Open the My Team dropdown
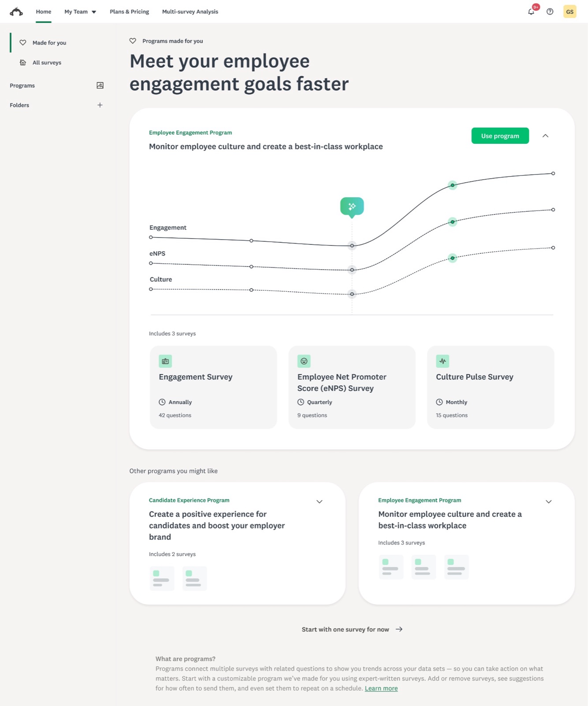 point(80,11)
